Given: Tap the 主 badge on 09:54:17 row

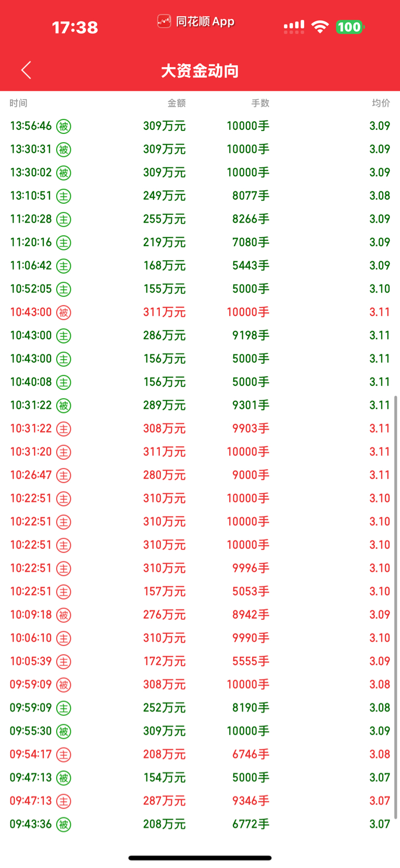Looking at the screenshot, I should (64, 755).
